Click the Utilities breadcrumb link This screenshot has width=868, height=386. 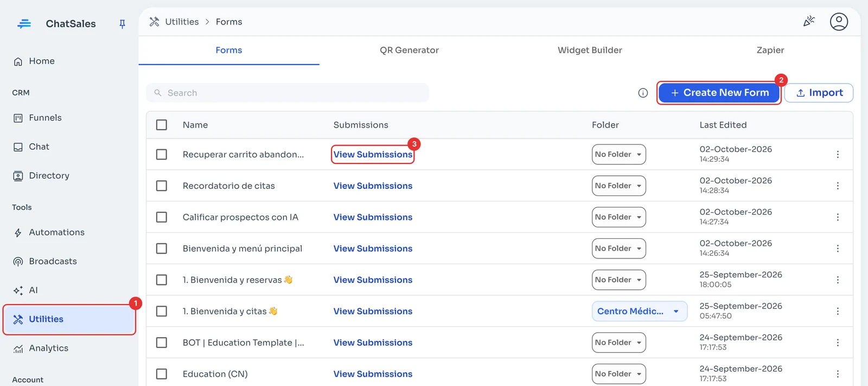[x=182, y=22]
